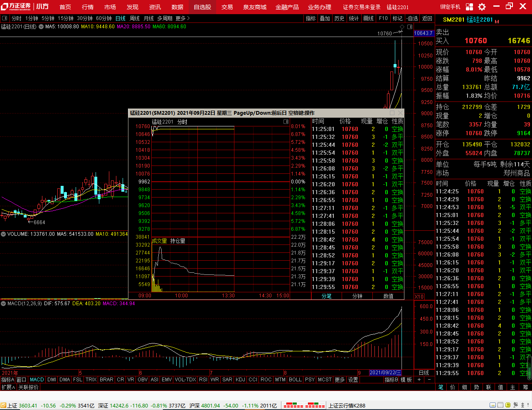Click the panel icon left of 分时 period

coord(5,18)
